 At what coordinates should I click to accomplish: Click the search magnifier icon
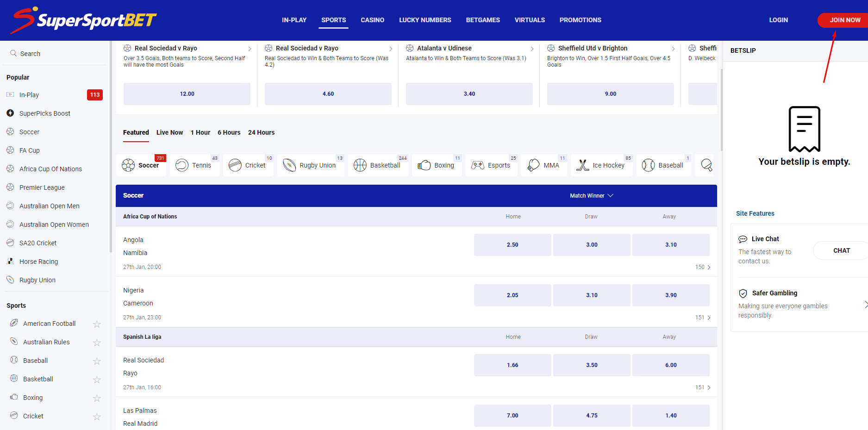tap(13, 53)
